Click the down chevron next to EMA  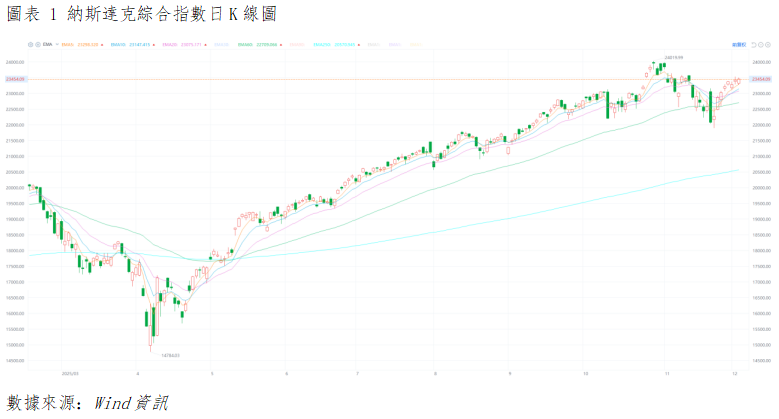(x=57, y=45)
